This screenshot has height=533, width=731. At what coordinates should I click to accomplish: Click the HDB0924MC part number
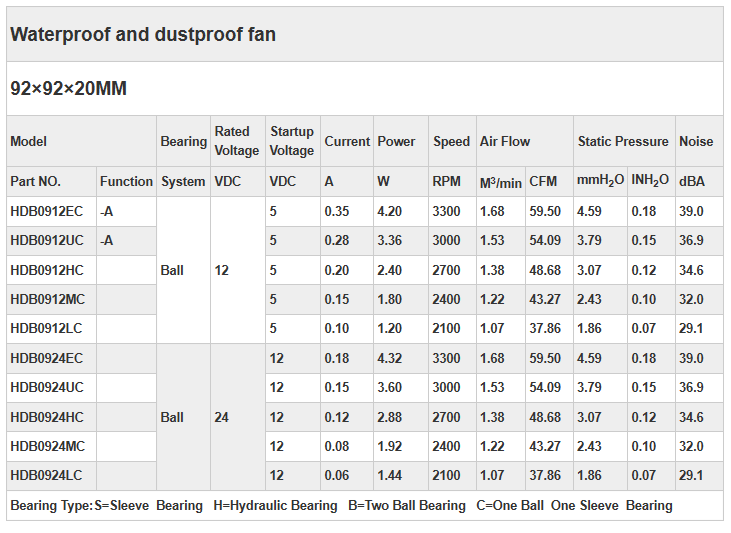pyautogui.click(x=47, y=446)
